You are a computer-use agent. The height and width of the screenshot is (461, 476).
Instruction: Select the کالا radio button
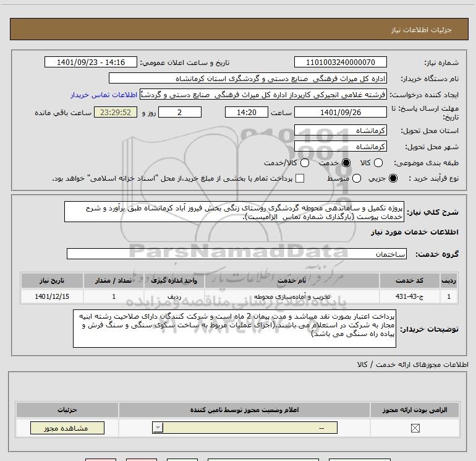click(378, 163)
